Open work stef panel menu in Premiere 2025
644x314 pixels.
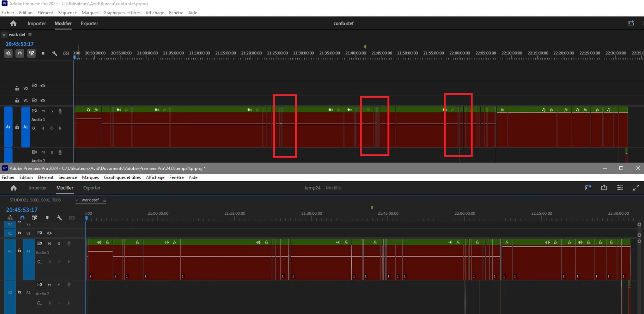pyautogui.click(x=30, y=35)
